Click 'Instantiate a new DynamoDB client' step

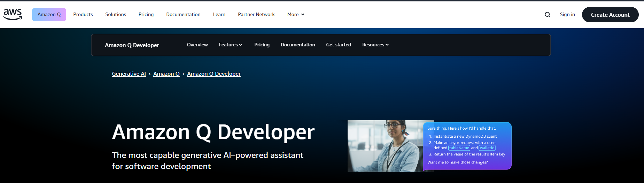click(x=465, y=136)
